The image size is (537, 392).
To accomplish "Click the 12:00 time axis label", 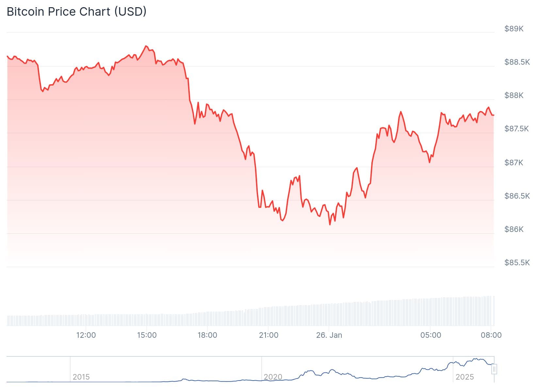I will [86, 335].
